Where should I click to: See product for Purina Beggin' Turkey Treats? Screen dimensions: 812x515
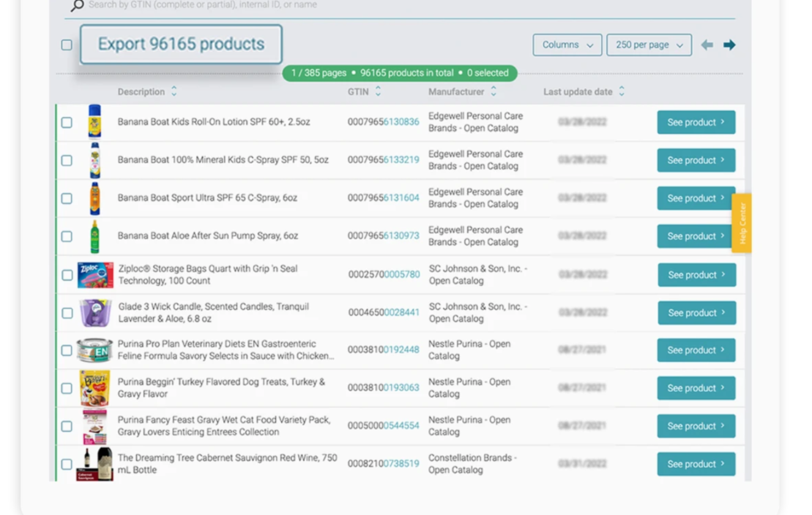[696, 388]
